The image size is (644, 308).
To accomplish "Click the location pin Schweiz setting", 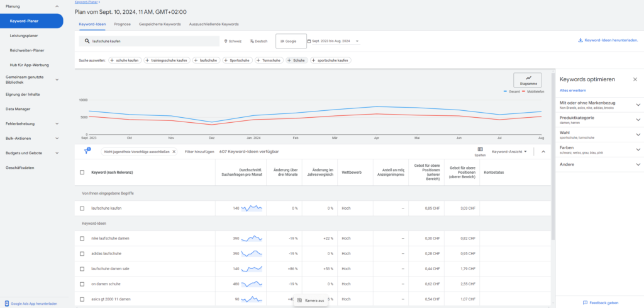I will [233, 41].
